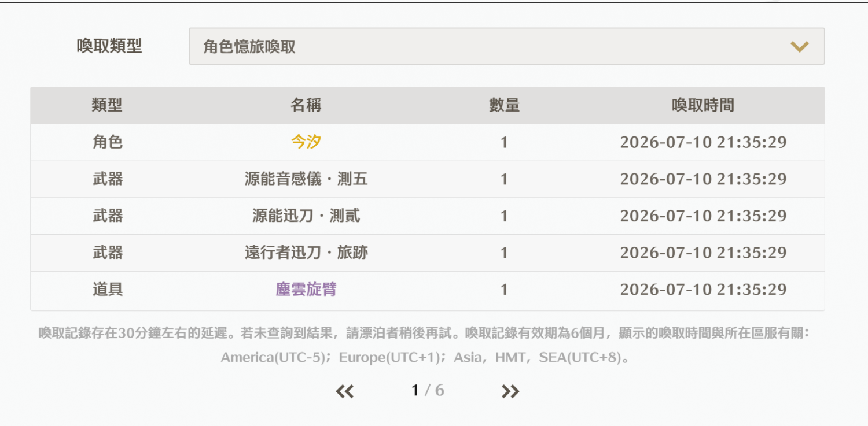Go to next page with double-right arrow

pos(510,391)
